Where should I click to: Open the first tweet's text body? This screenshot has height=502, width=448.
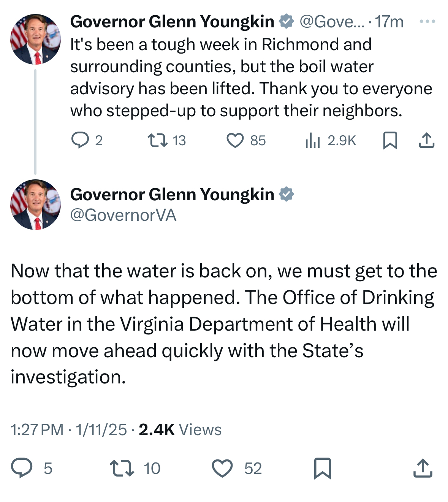tap(251, 78)
